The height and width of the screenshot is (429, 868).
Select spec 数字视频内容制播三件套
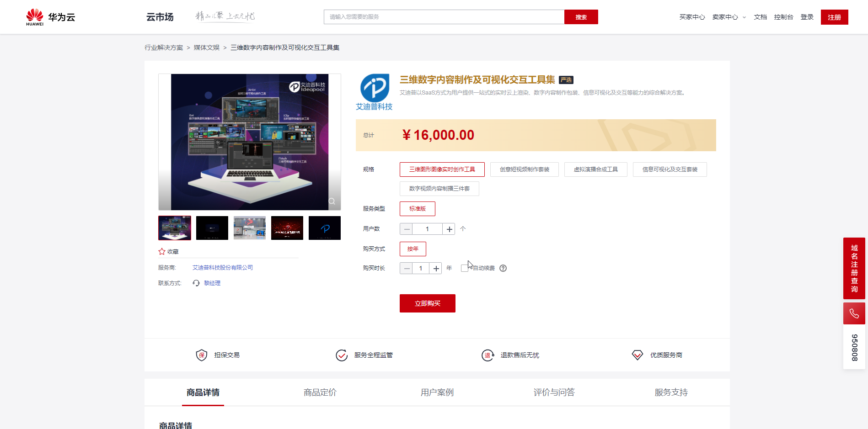pos(439,189)
